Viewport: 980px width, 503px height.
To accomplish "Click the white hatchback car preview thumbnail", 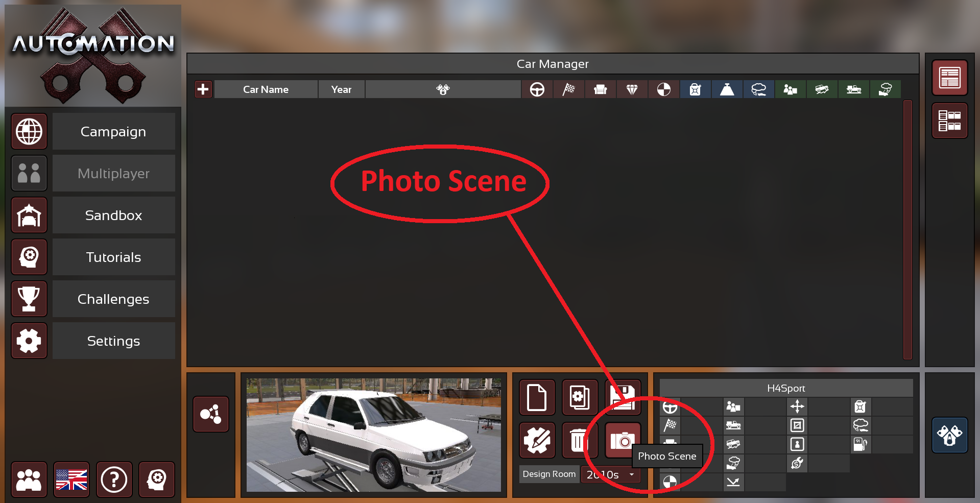I will (374, 435).
